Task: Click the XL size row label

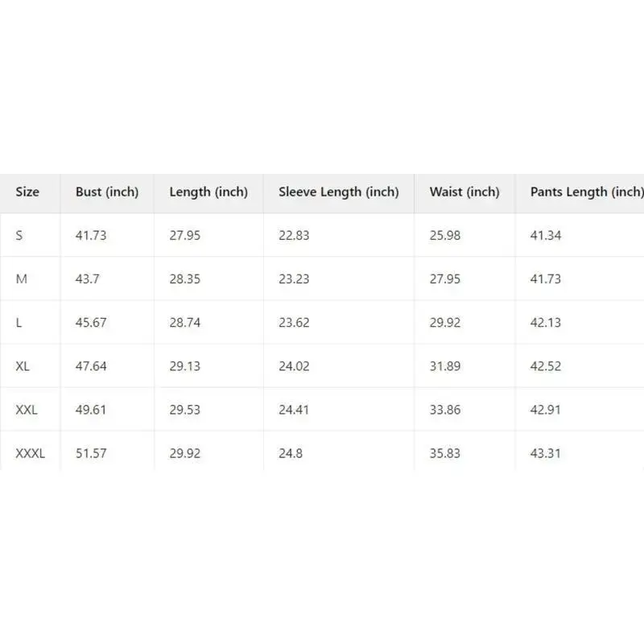Action: point(23,366)
